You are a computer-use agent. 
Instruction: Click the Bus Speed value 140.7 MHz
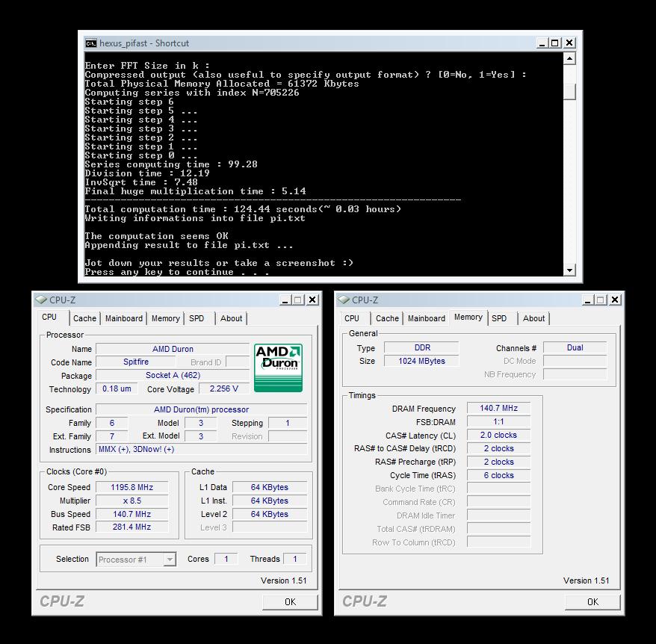[x=131, y=514]
